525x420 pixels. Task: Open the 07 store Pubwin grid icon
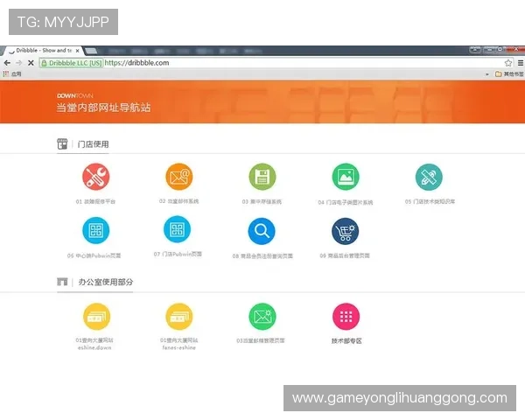177,229
